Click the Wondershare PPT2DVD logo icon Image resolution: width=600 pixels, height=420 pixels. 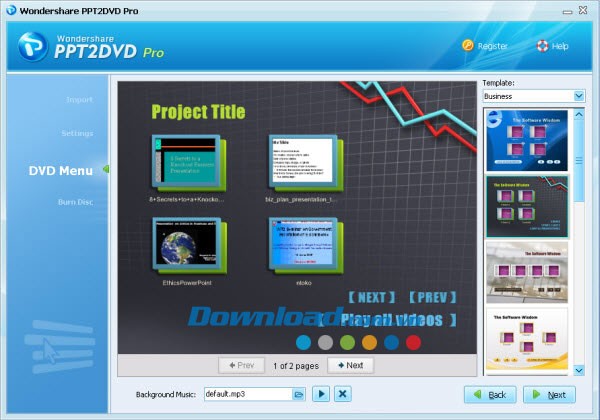pos(33,47)
